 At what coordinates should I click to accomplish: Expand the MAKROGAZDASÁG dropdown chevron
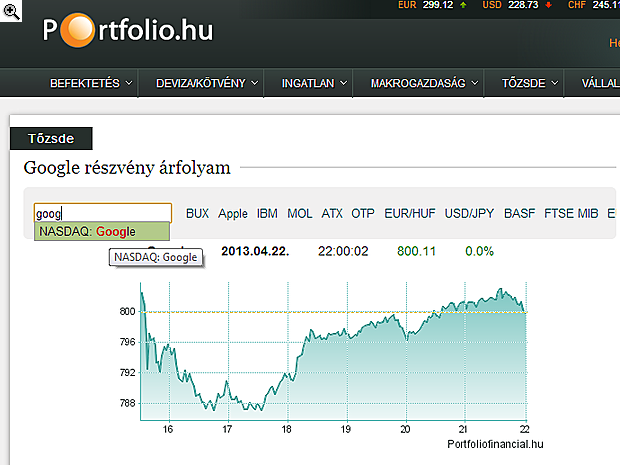(x=474, y=83)
